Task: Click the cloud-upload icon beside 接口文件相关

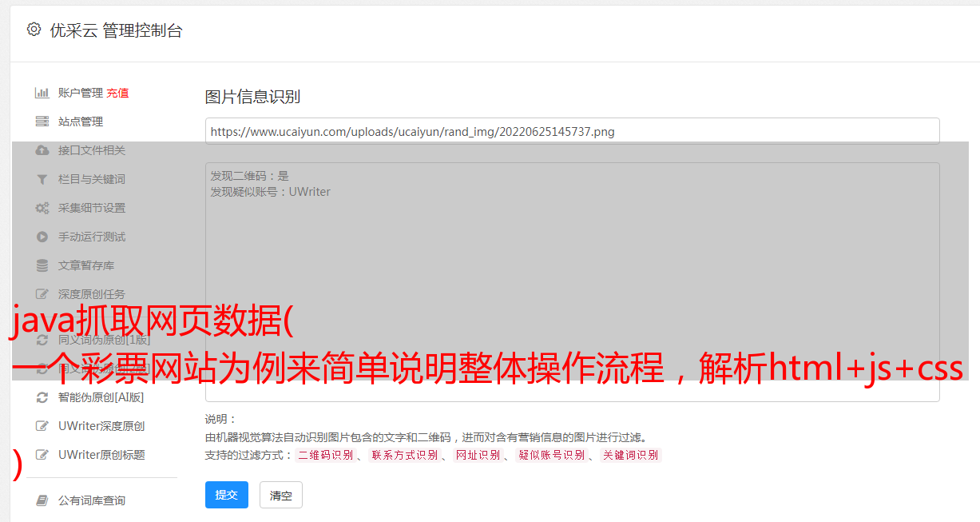Action: (x=42, y=150)
